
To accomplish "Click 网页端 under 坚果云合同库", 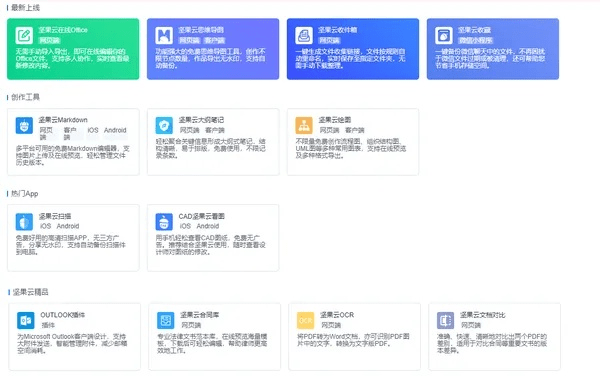I will (x=191, y=325).
